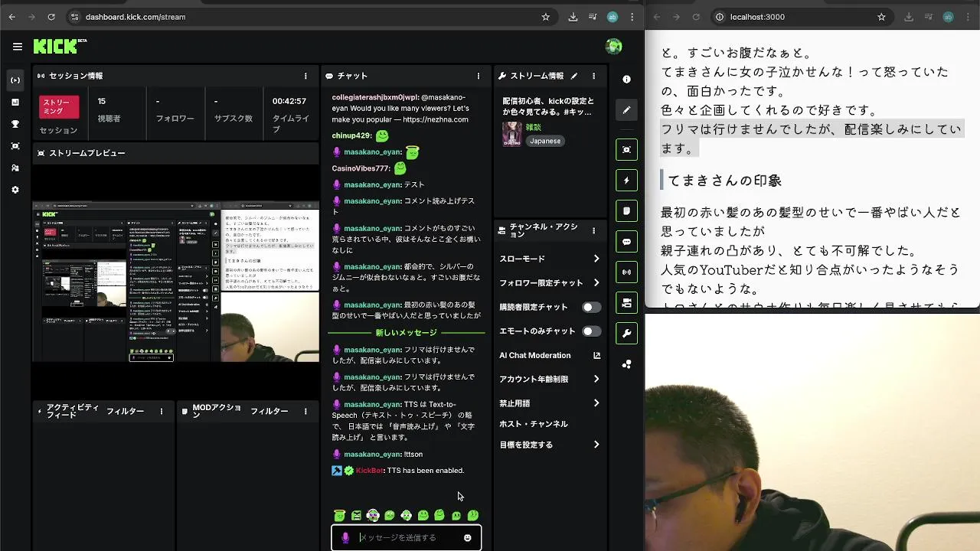980x551 pixels.
Task: Open the nezhna.com link in chat
Action: tap(435, 119)
